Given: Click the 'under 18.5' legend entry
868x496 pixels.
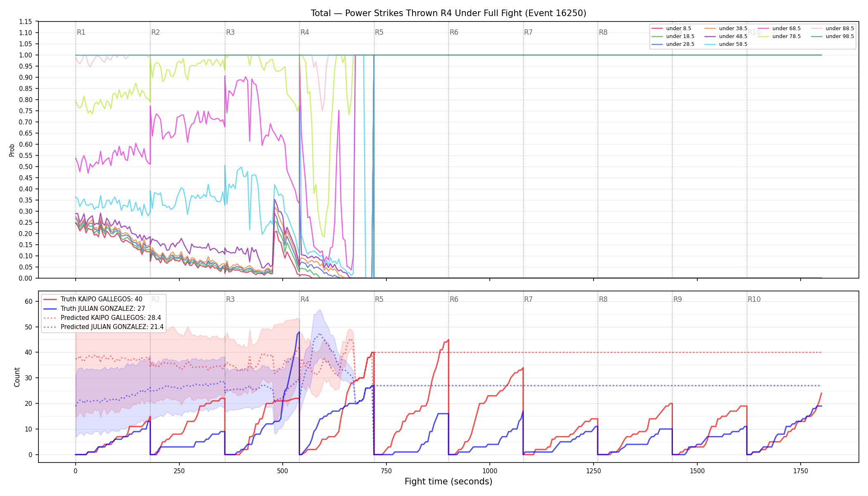Looking at the screenshot, I should 673,36.
